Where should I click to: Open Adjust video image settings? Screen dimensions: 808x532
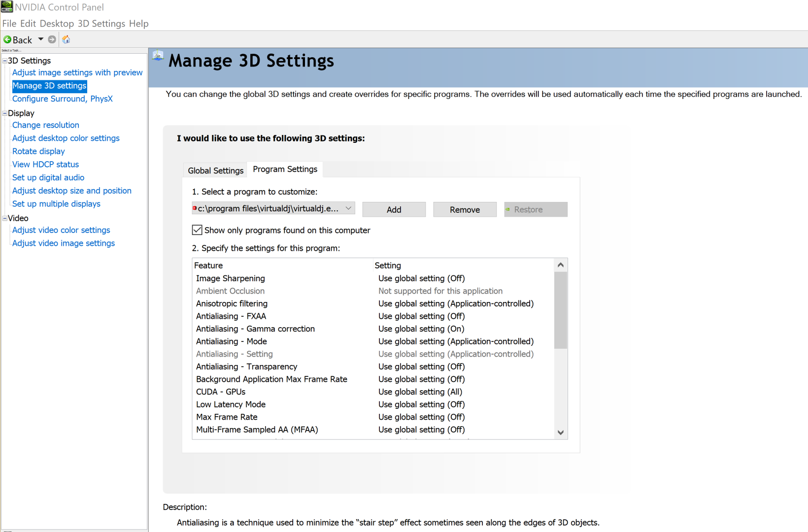[64, 243]
